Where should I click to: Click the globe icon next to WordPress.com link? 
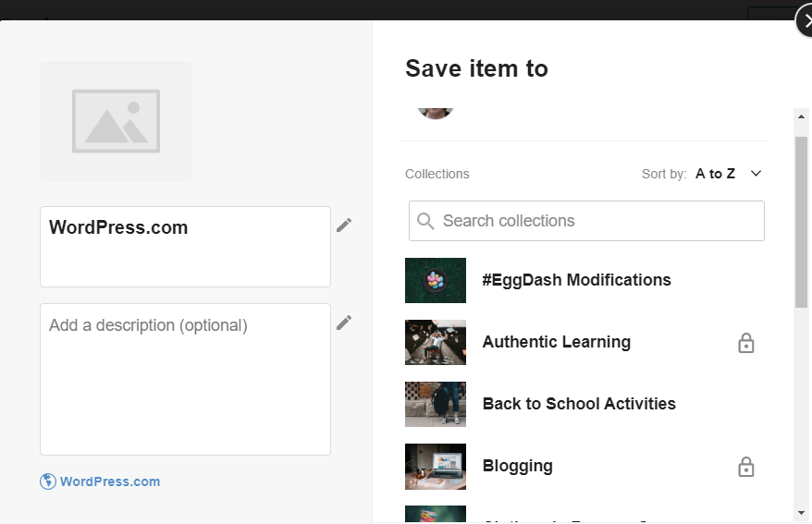48,481
